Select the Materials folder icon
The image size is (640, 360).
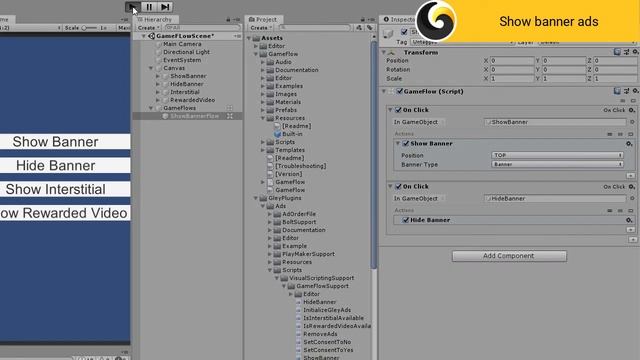[x=270, y=102]
